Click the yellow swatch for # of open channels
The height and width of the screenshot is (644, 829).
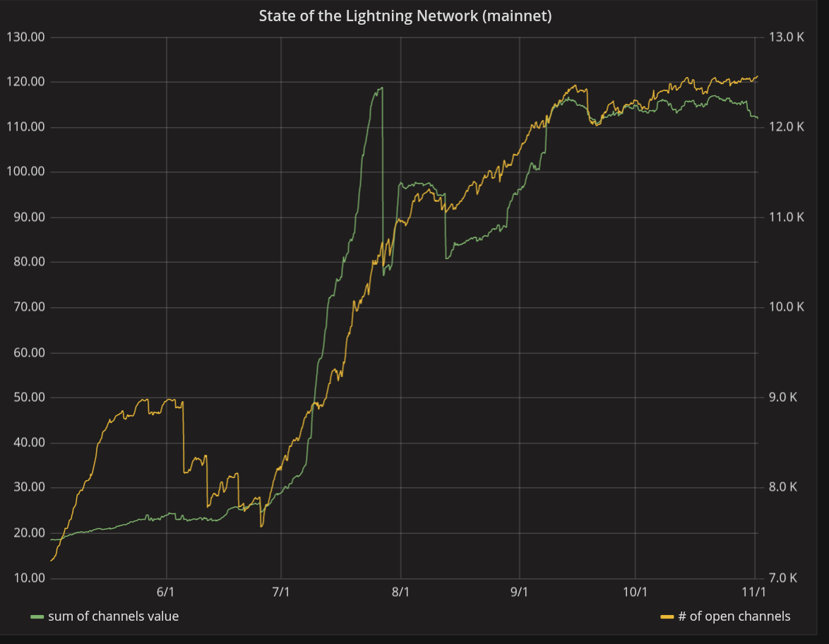pyautogui.click(x=667, y=617)
